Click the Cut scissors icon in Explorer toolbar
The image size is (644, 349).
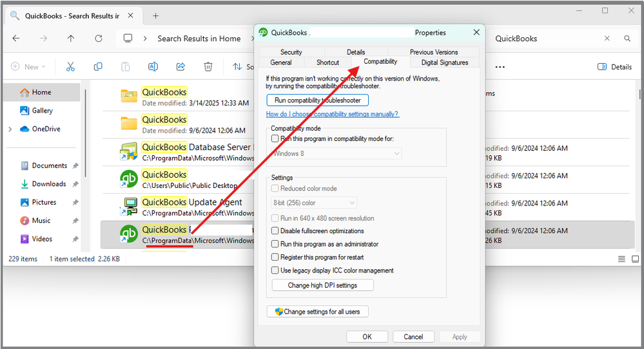pyautogui.click(x=70, y=66)
